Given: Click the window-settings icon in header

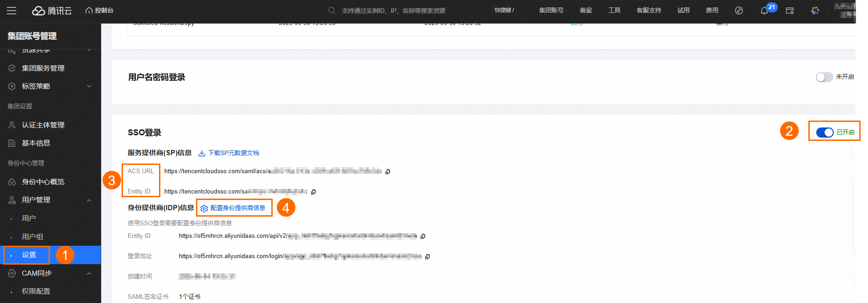Looking at the screenshot, I should coord(790,11).
